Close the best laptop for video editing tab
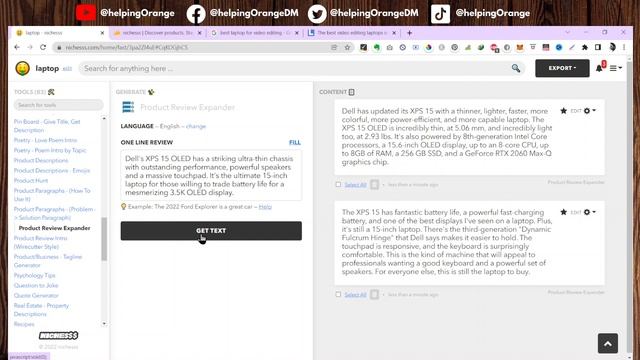 click(297, 33)
